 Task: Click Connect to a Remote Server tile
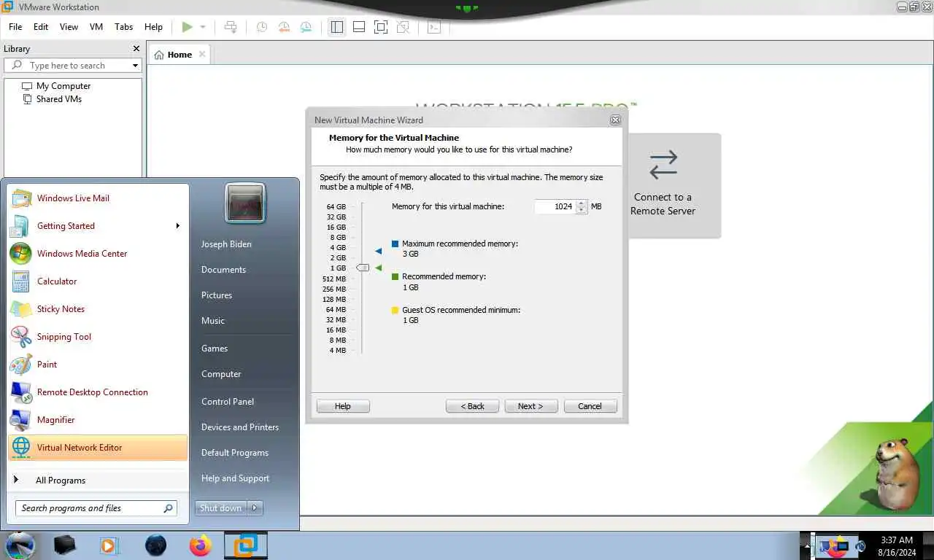pyautogui.click(x=663, y=185)
